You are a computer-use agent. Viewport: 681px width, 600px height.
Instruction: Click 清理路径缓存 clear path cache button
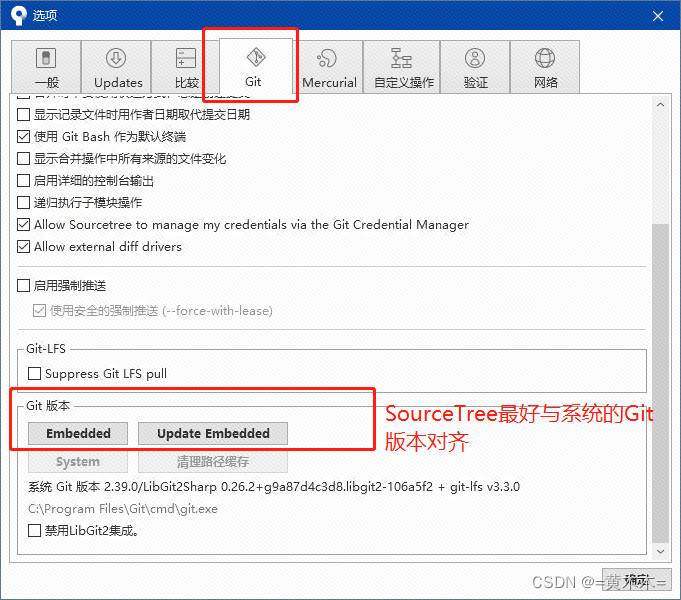click(213, 461)
